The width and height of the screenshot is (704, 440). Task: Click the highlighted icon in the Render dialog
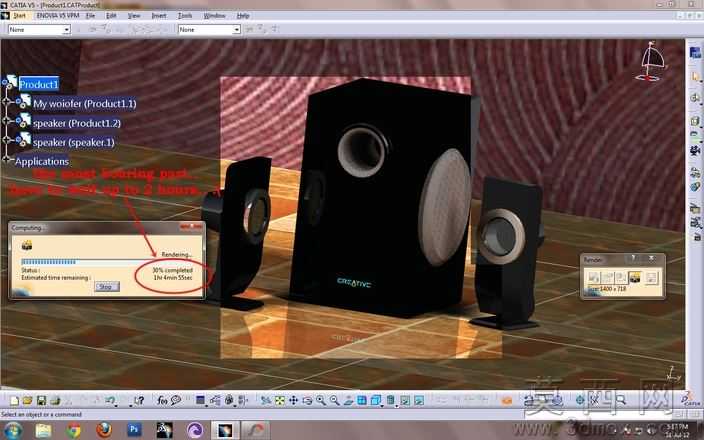pyautogui.click(x=634, y=277)
